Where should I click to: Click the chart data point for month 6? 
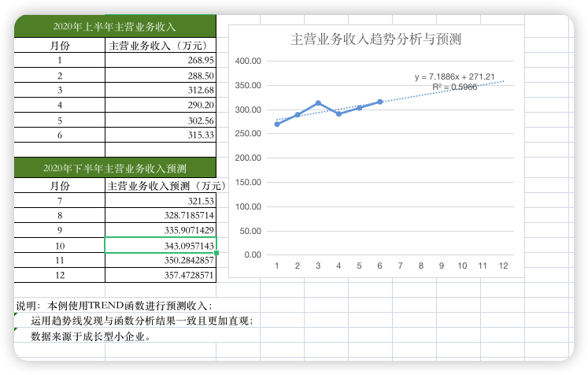380,102
